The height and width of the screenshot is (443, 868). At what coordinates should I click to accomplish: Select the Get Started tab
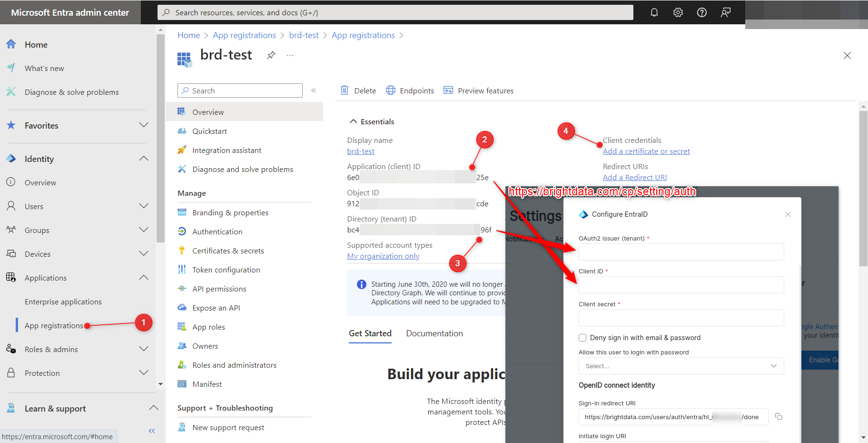(370, 333)
